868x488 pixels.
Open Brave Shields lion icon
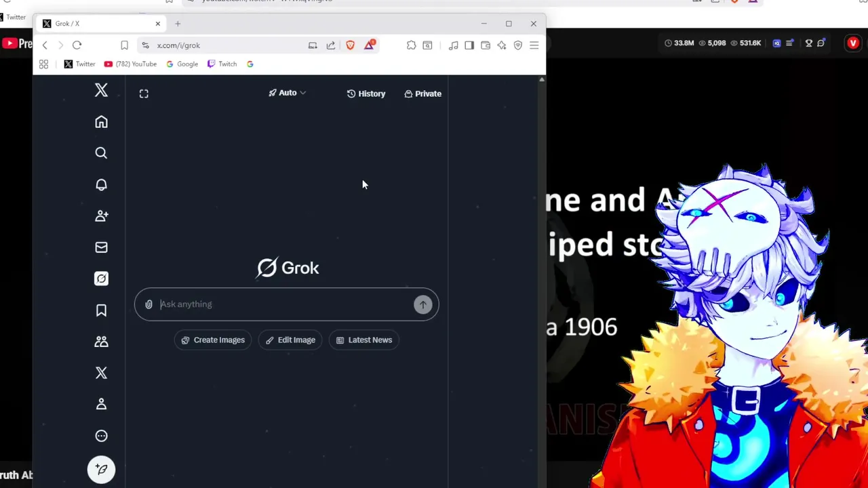pos(350,45)
